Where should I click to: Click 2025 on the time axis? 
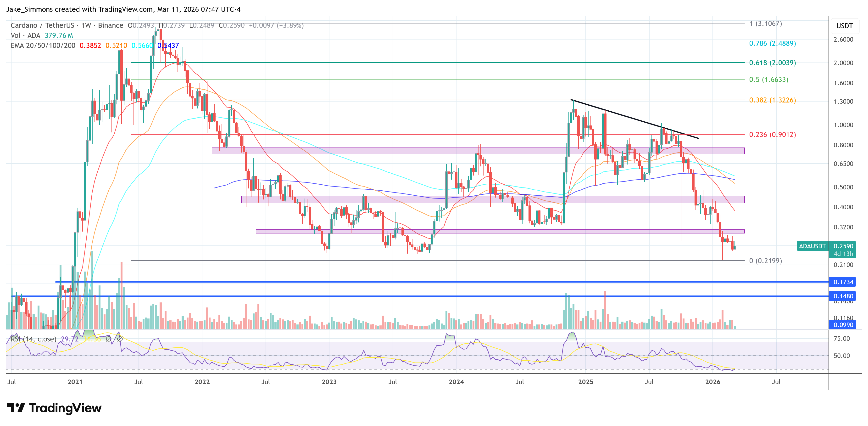tap(586, 382)
